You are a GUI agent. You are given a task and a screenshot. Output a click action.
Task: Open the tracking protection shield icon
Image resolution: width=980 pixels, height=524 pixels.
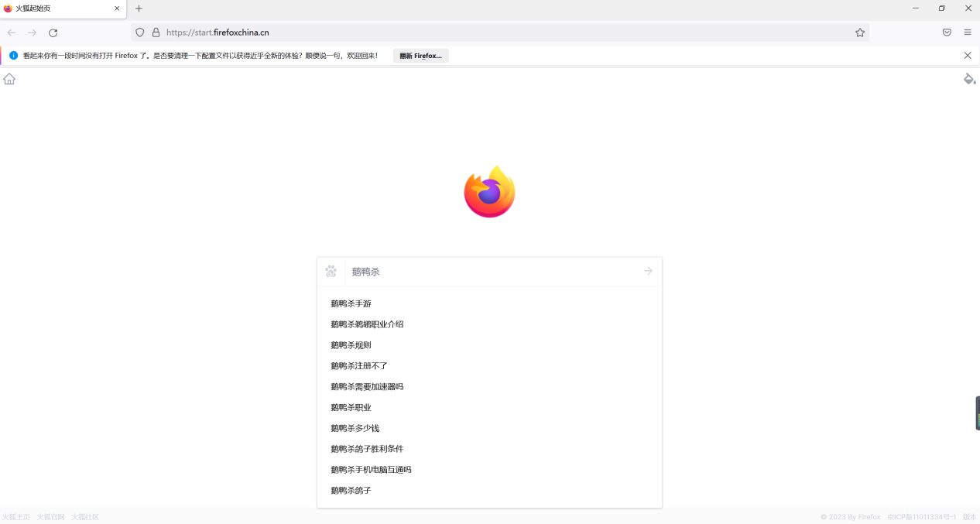click(x=139, y=33)
